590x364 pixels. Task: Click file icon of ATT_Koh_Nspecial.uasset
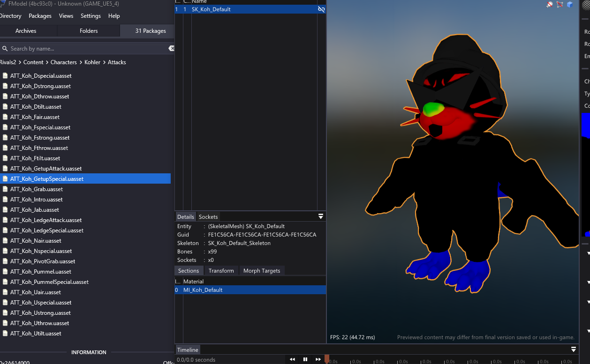5,251
